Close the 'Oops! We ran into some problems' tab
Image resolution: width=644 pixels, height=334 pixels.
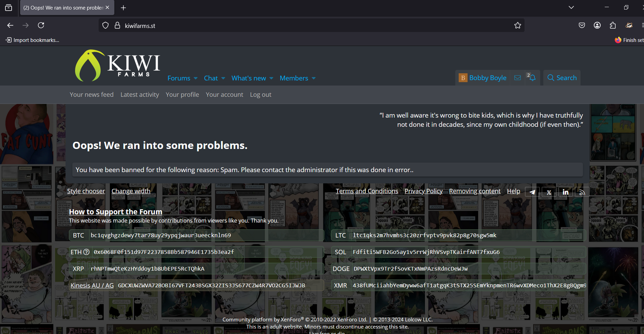[108, 7]
